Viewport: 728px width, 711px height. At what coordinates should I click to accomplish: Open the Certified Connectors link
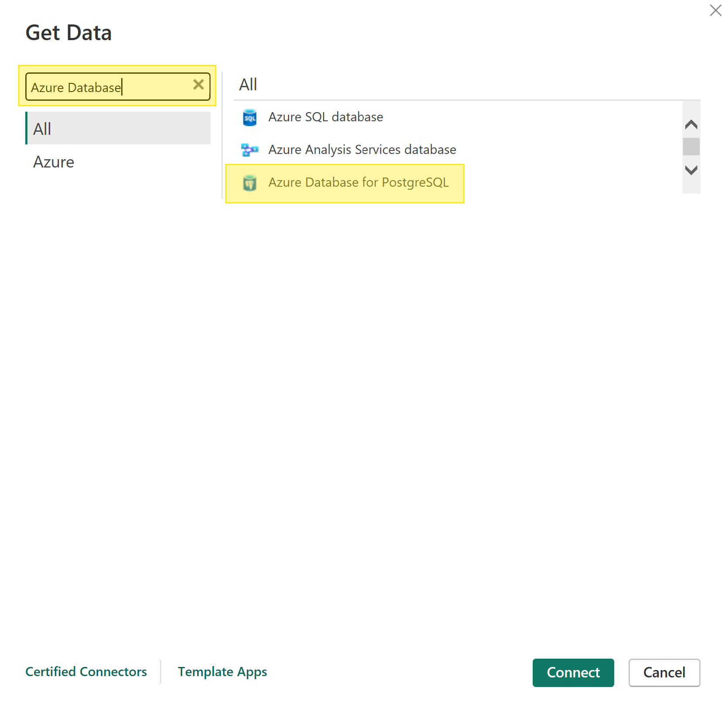pos(86,672)
